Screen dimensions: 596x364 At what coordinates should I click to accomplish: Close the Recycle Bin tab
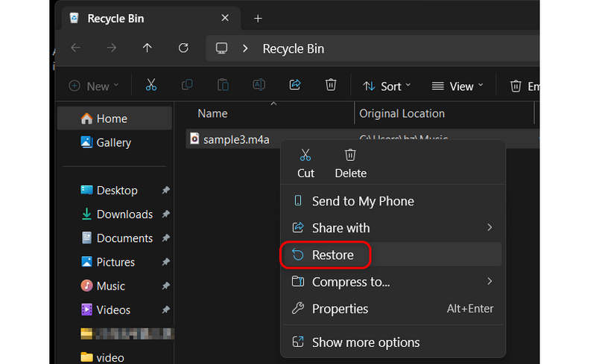(225, 18)
